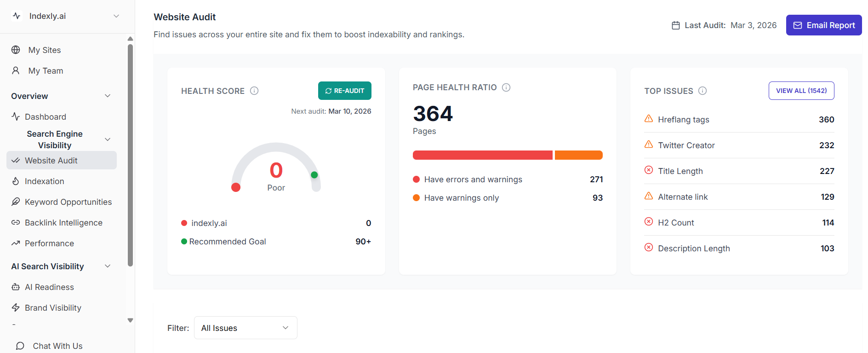
Task: Collapse the Search Engine Visibility section
Action: (108, 139)
